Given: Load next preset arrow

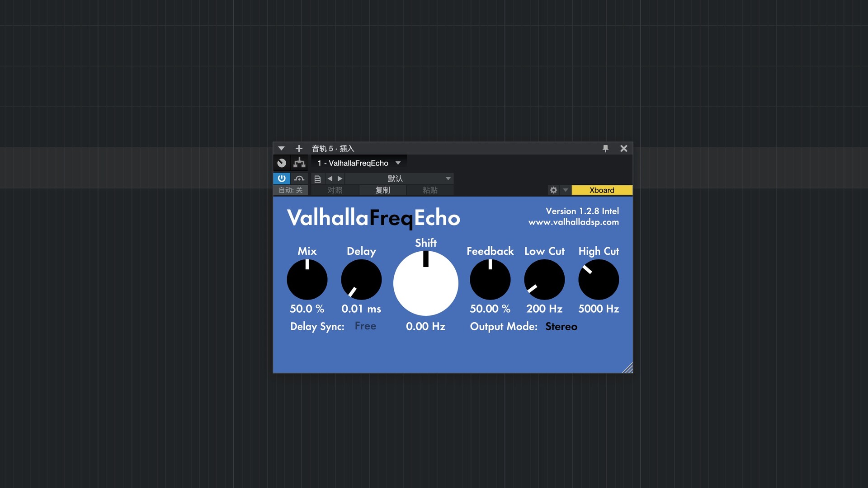Looking at the screenshot, I should (340, 178).
